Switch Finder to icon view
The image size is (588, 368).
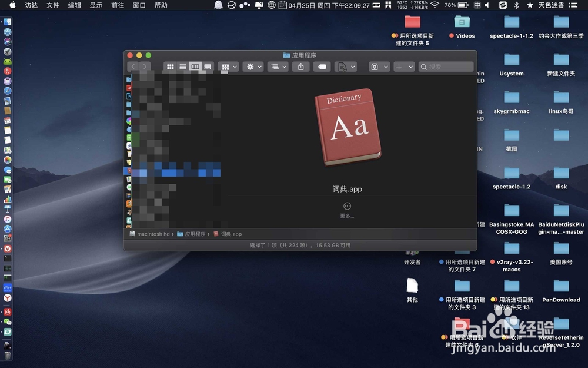click(x=171, y=67)
